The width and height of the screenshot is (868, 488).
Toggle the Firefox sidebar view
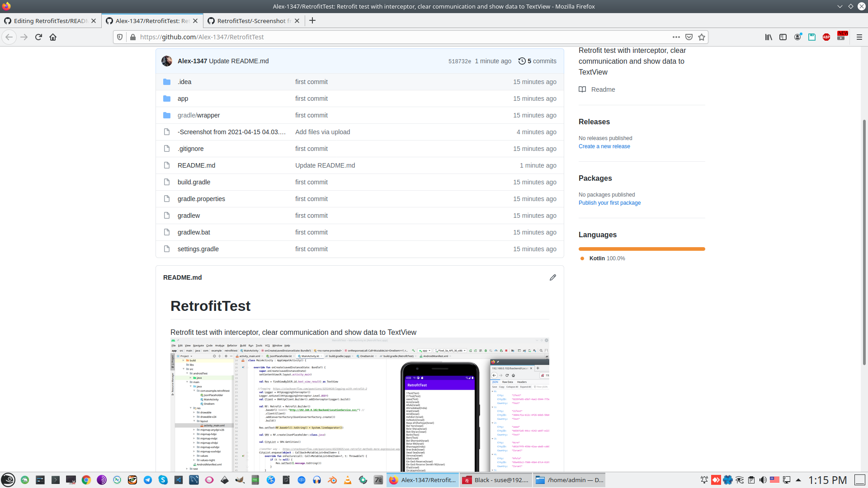click(x=783, y=37)
